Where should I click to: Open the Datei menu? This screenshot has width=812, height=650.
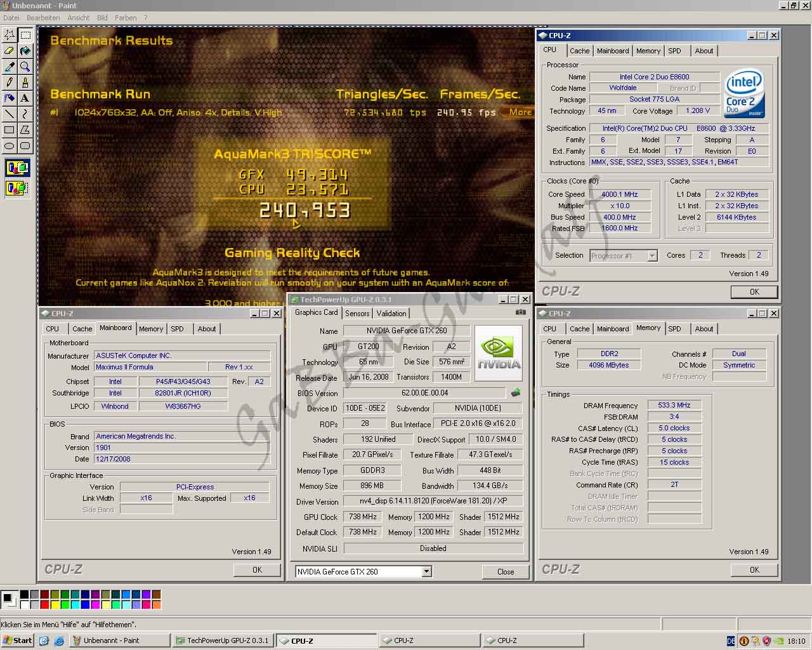click(11, 18)
